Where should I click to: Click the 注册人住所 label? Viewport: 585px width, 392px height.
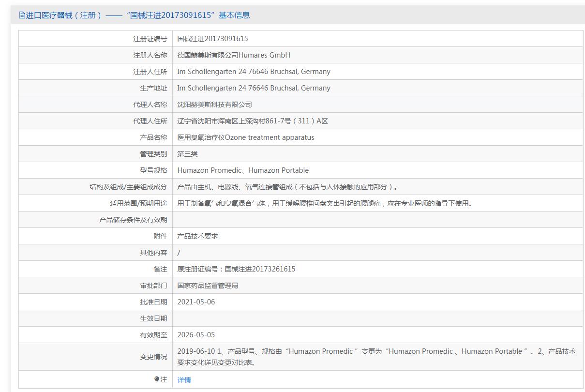[150, 72]
